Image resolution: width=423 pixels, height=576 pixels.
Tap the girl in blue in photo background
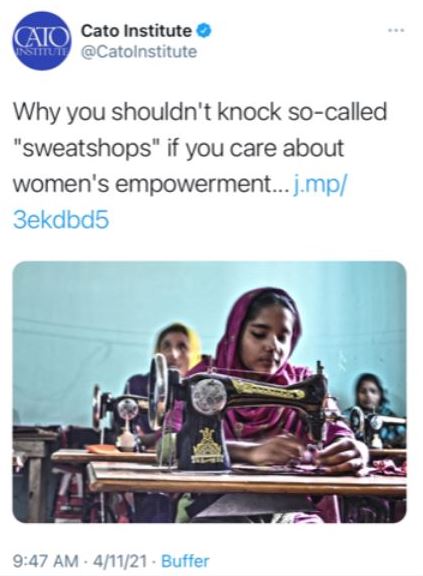[x=371, y=397]
